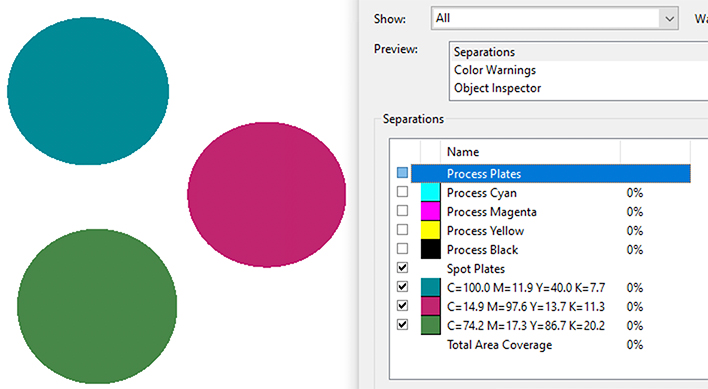
Task: Enable the Process Black checkbox
Action: coord(402,249)
